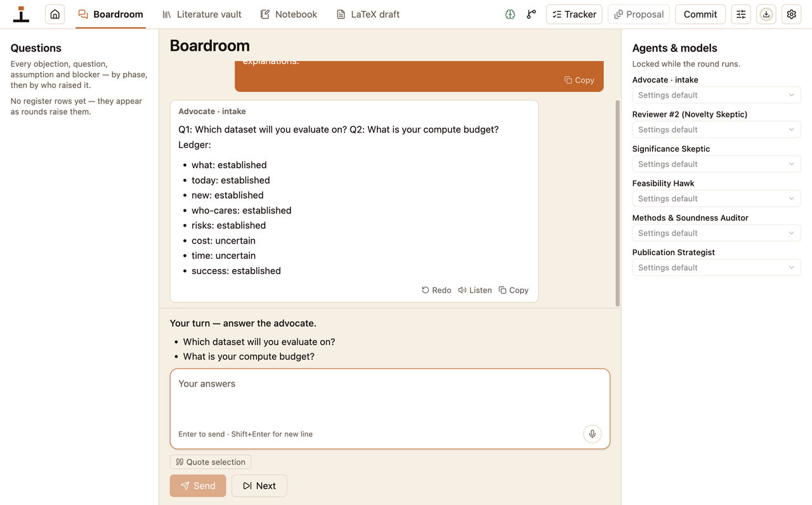
Task: Switch to the Boardroom tab
Action: [110, 14]
